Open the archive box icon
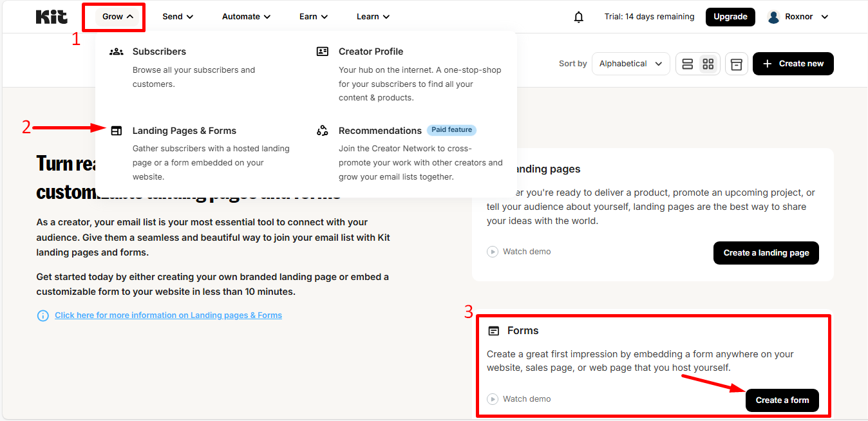Viewport: 868px width, 421px height. 737,64
